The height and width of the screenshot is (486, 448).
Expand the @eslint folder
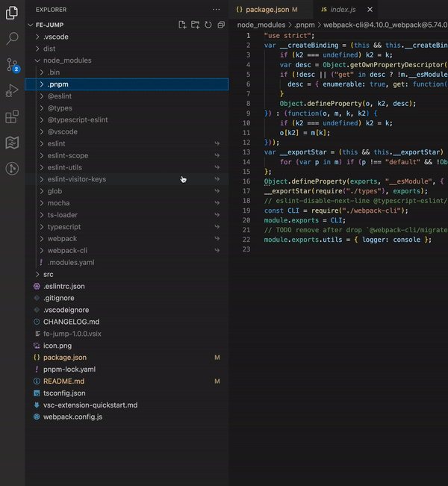point(127,96)
